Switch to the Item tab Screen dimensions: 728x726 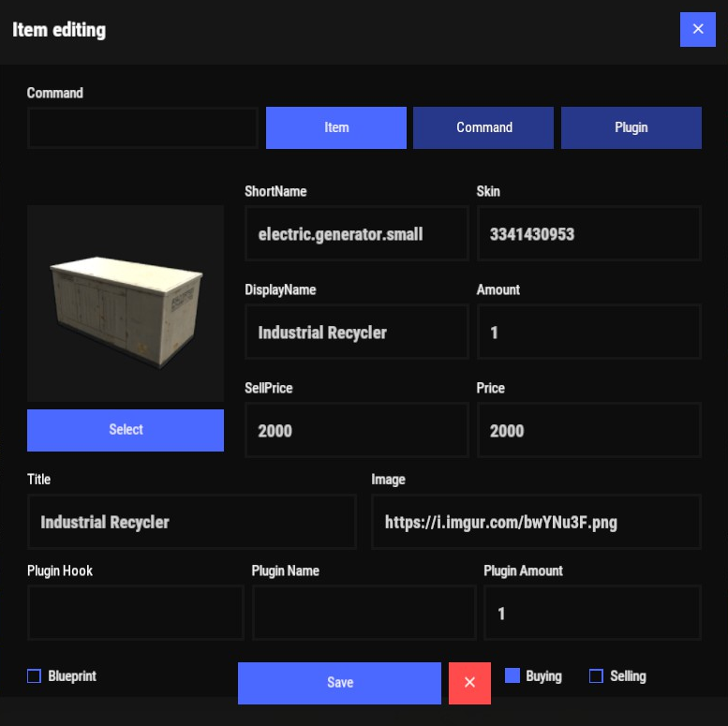(336, 127)
